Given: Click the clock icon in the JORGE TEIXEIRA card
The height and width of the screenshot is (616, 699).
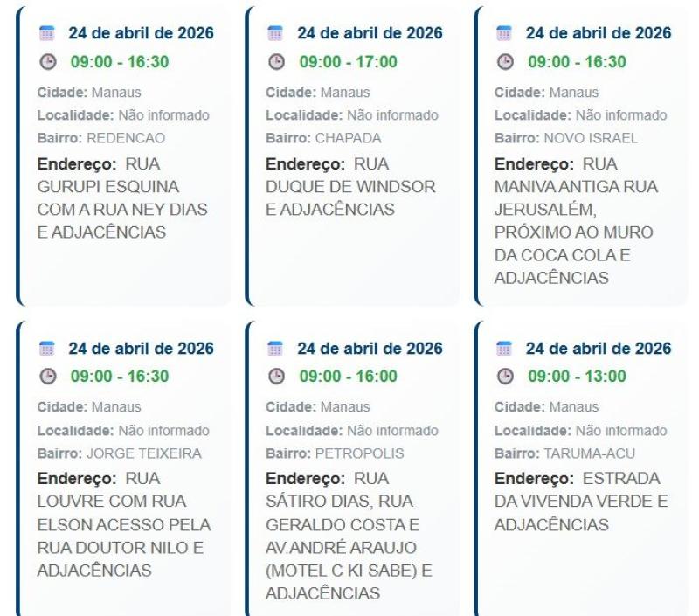Looking at the screenshot, I should 46,377.
